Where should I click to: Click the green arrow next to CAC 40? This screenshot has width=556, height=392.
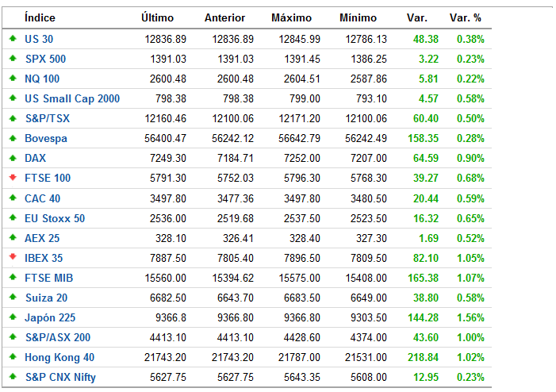[x=13, y=198]
